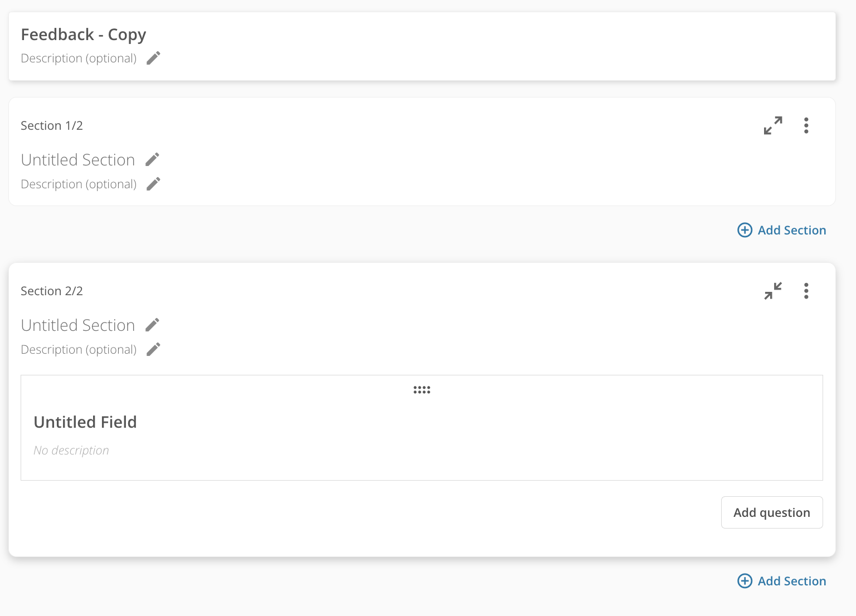Edit Section 1 description with pencil icon
Image resolution: width=856 pixels, height=616 pixels.
(x=153, y=184)
